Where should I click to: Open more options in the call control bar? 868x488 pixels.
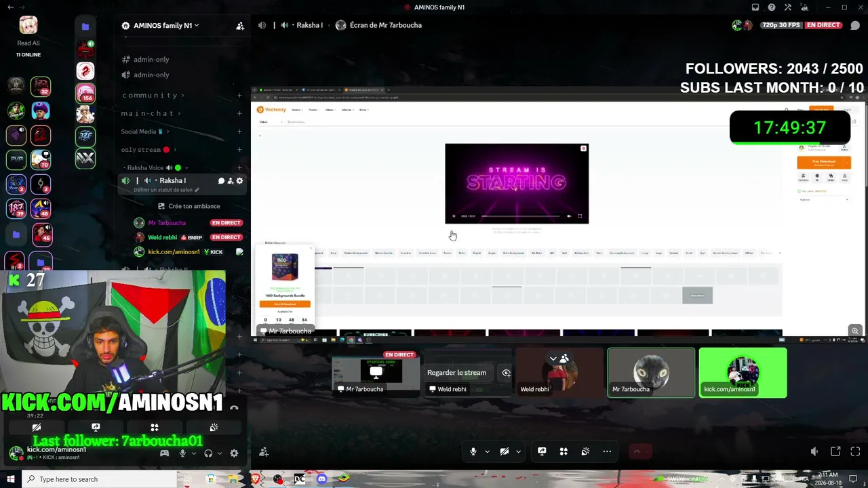pos(607,451)
